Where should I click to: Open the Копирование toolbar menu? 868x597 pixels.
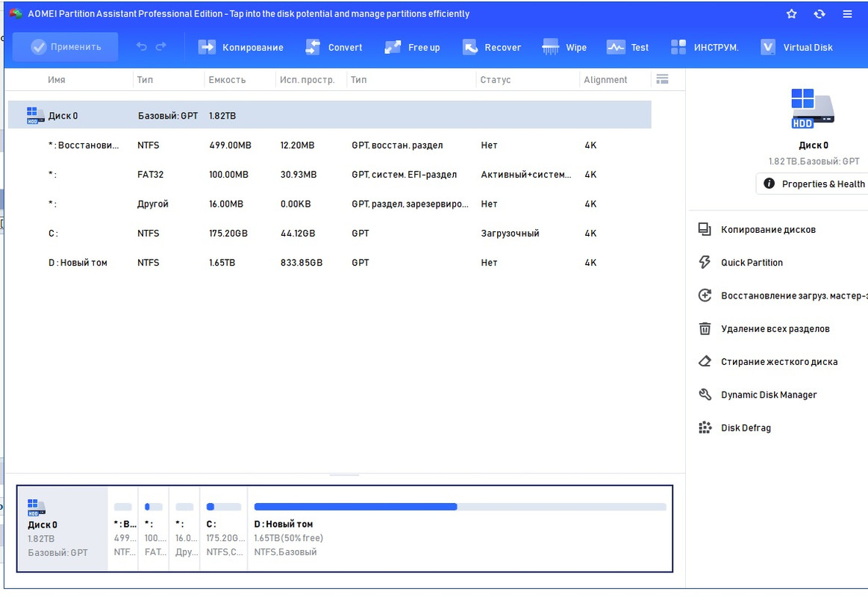coord(241,48)
